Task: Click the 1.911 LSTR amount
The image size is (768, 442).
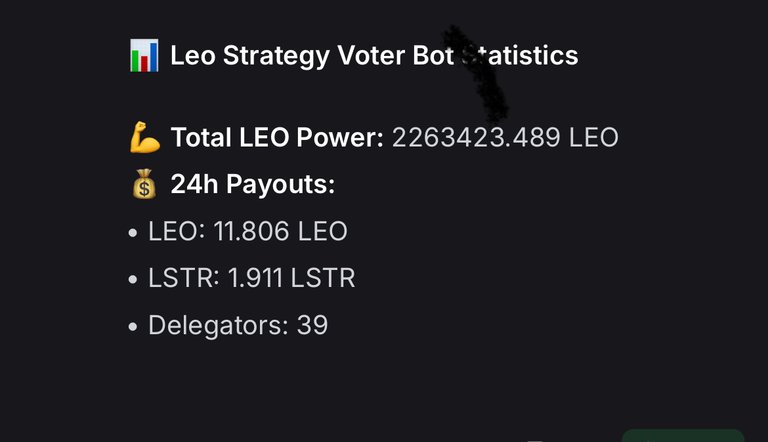Action: 291,278
